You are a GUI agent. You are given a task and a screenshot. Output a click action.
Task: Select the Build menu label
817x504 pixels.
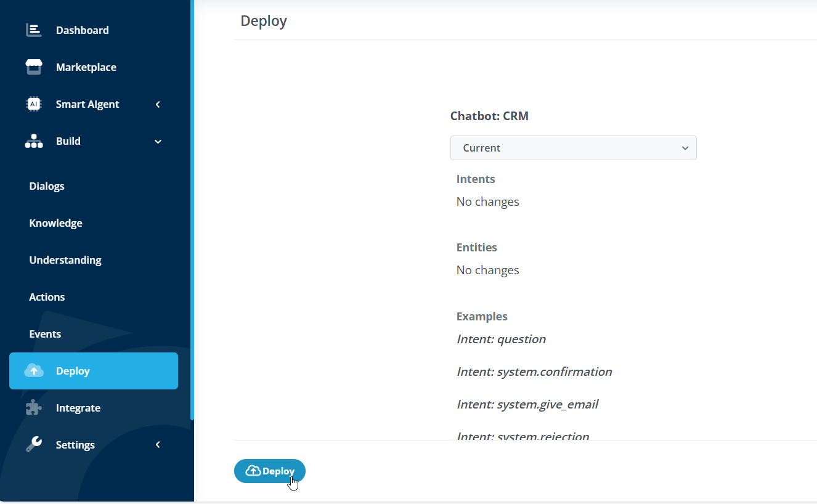click(x=68, y=141)
